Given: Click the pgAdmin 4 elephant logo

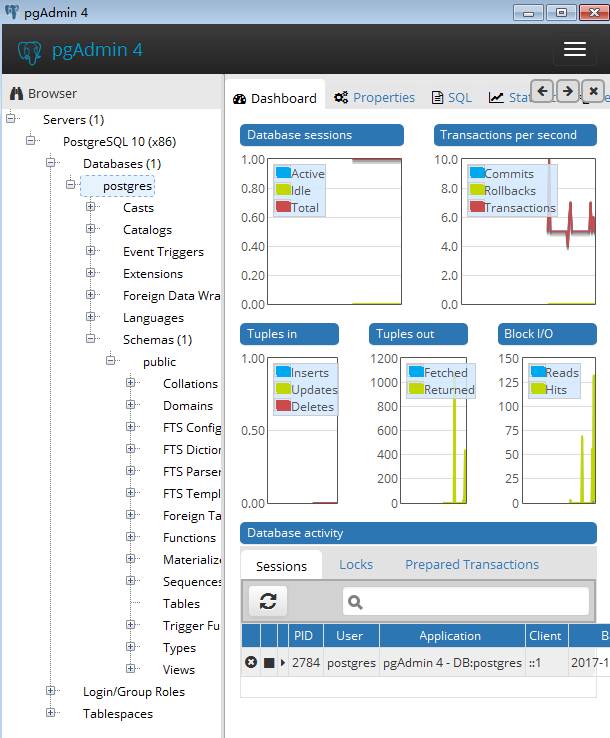Looking at the screenshot, I should pos(30,51).
